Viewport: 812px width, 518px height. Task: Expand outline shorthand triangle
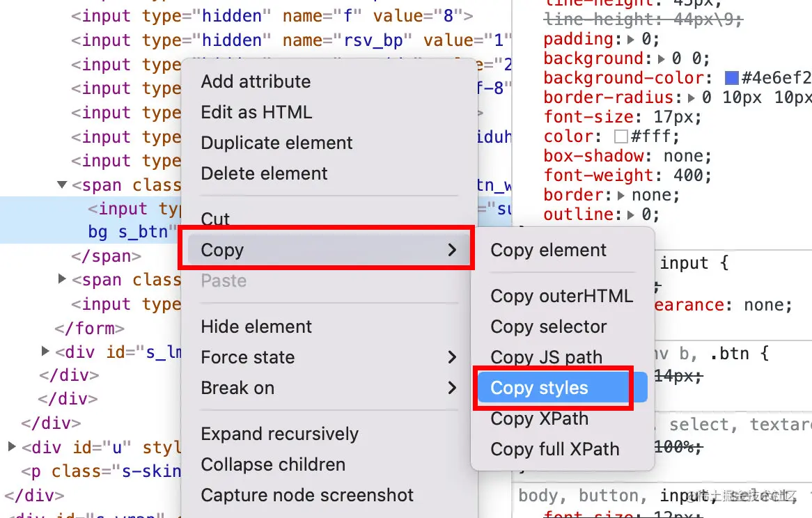pyautogui.click(x=630, y=214)
